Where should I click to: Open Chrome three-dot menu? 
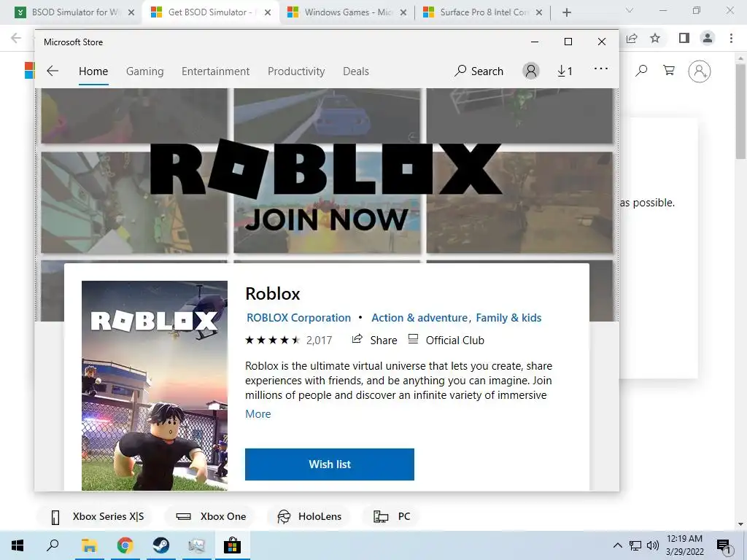point(731,38)
